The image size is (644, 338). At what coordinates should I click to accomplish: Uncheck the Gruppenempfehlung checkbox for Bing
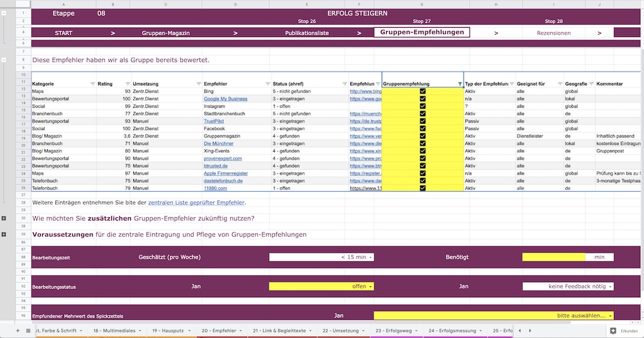point(423,92)
